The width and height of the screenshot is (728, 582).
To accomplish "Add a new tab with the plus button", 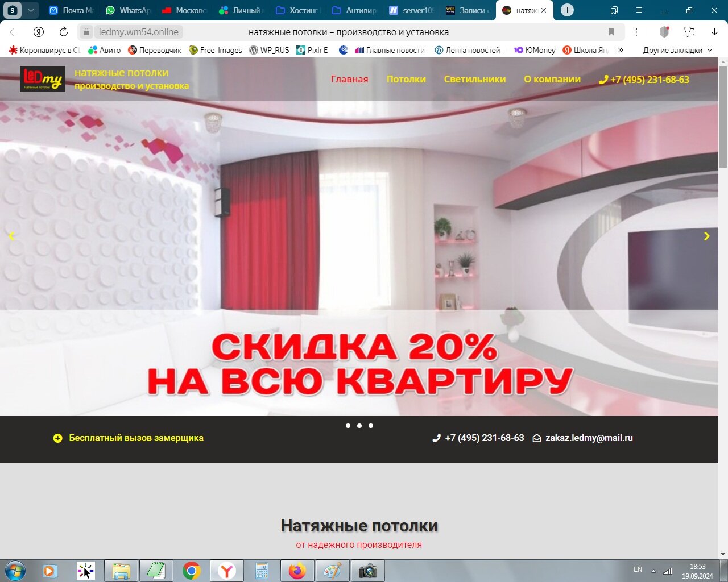I will tap(567, 10).
